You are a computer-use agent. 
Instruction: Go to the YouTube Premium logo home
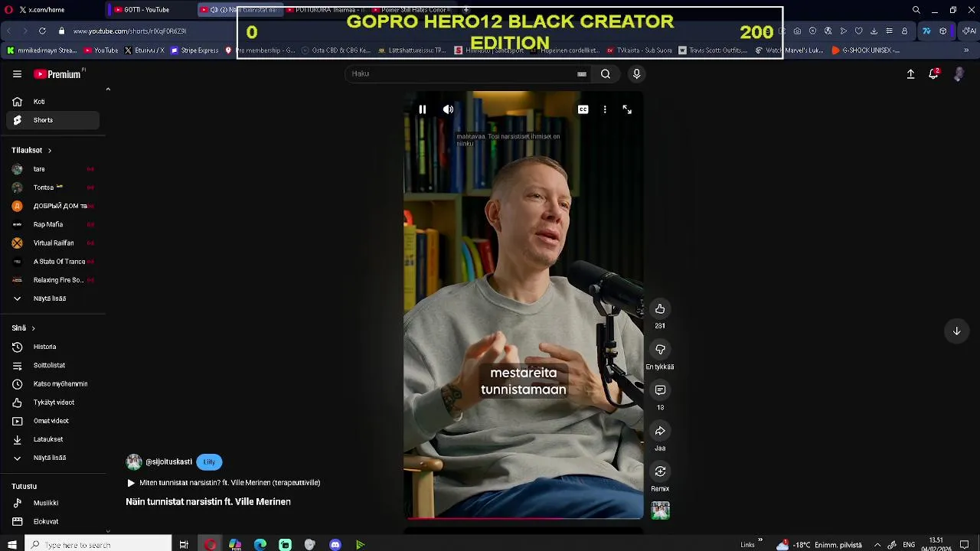pos(57,74)
